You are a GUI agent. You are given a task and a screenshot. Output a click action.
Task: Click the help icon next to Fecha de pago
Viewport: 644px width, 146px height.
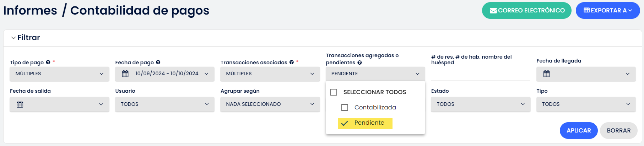(x=158, y=62)
